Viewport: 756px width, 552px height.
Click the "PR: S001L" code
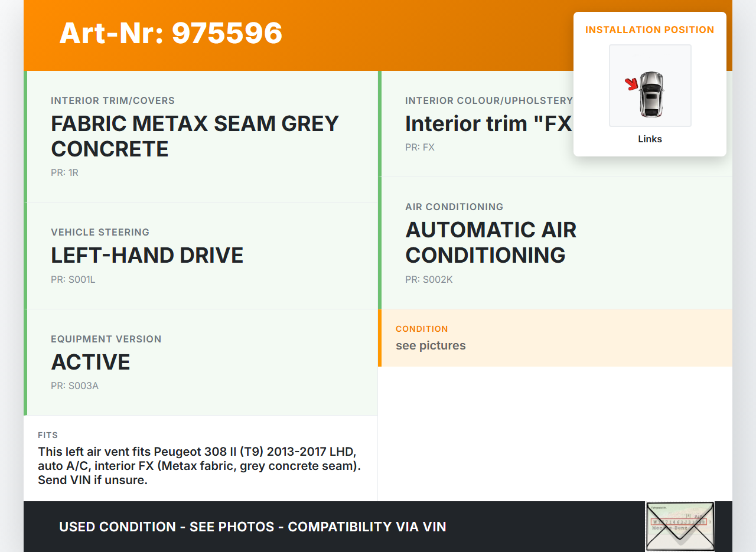point(73,280)
